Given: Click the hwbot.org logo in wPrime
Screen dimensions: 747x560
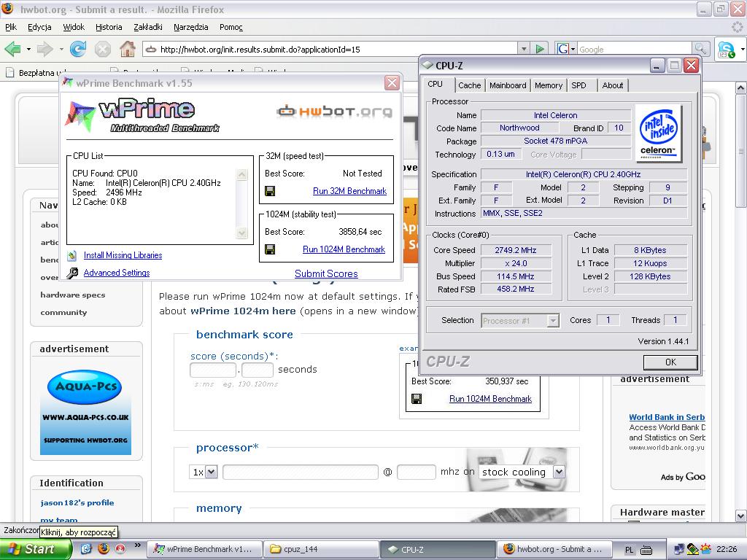Looking at the screenshot, I should (334, 112).
